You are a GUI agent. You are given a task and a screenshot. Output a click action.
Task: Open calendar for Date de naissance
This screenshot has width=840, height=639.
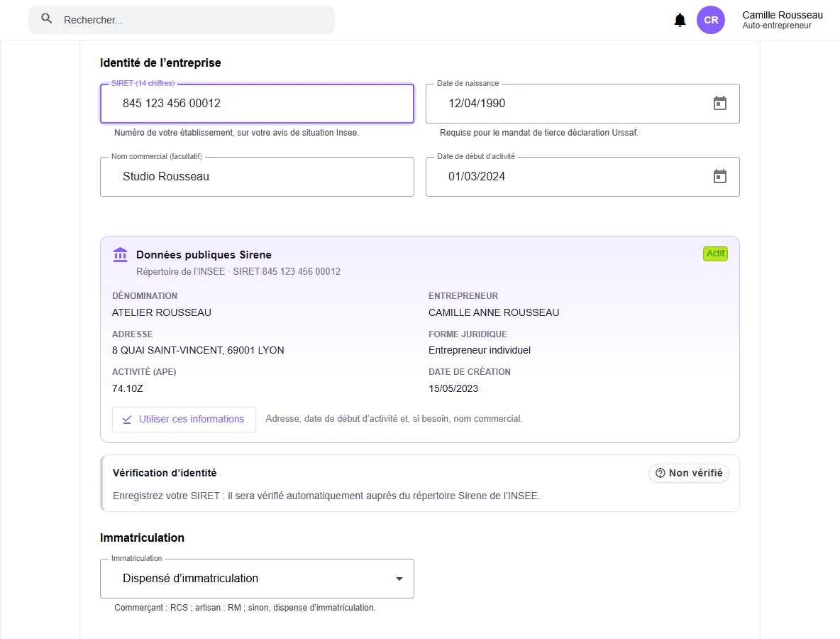(x=720, y=103)
